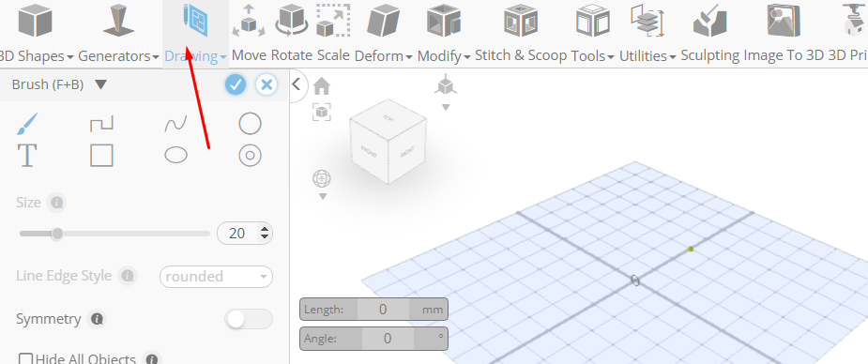Select the concentric ring drawing tool

point(250,156)
